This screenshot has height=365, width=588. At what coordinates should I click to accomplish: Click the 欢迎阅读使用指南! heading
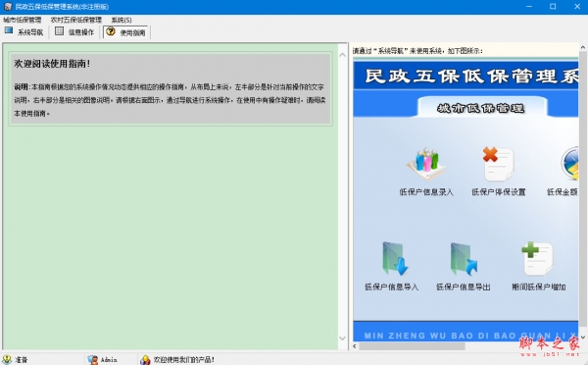[x=52, y=64]
